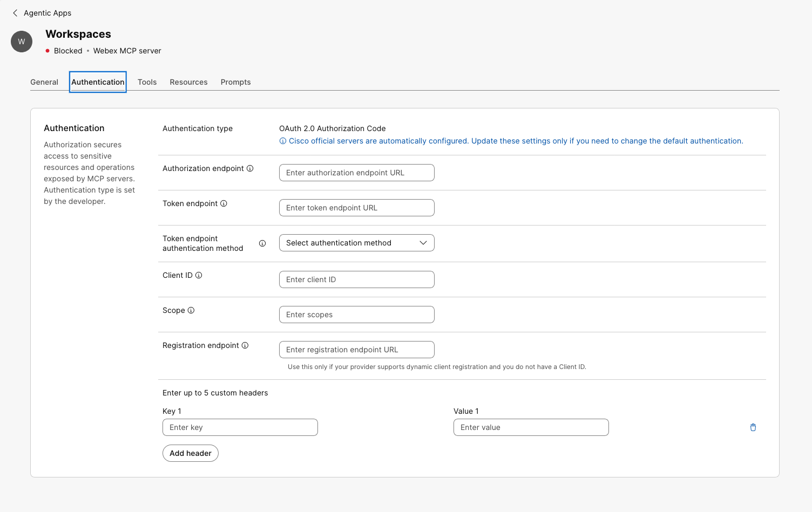Image resolution: width=812 pixels, height=512 pixels.
Task: Click the Authentication type label
Action: coord(198,128)
